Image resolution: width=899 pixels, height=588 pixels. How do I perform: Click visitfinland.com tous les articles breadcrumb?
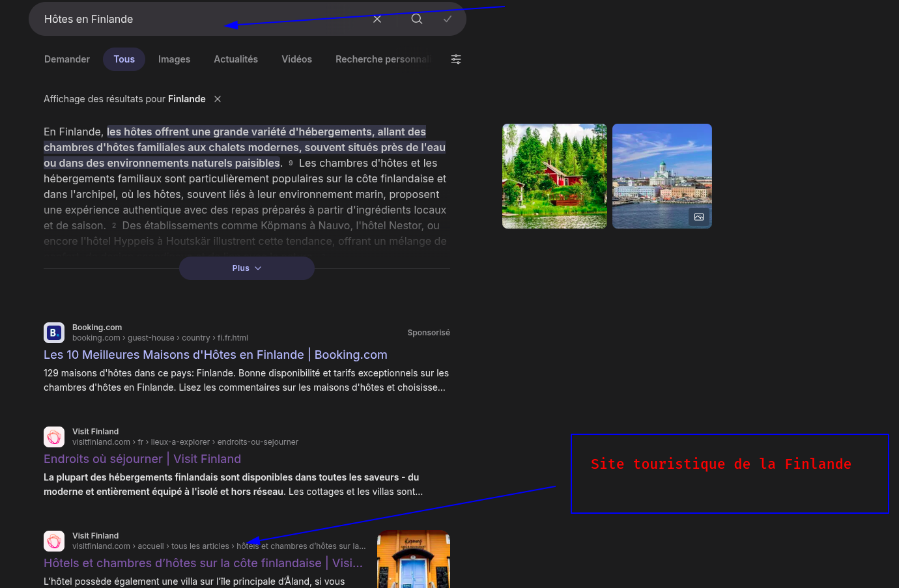click(x=220, y=546)
